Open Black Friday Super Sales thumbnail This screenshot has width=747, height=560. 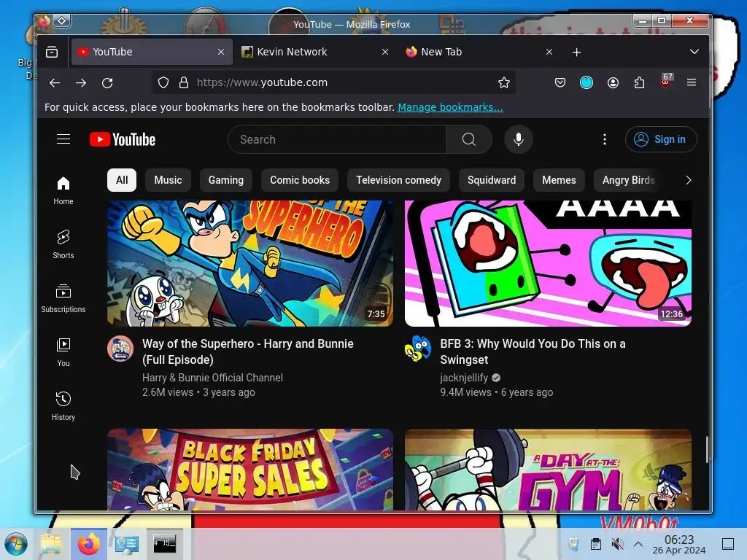click(x=250, y=470)
